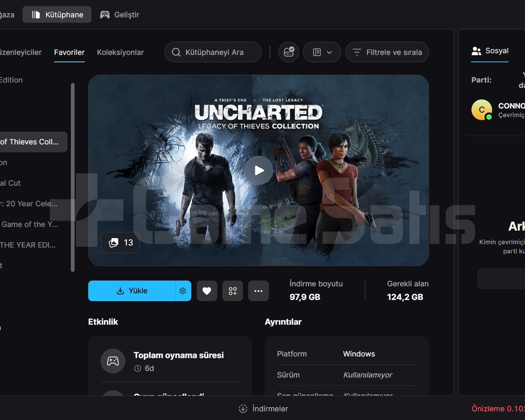Click the Sosyal people icon
The image size is (525, 420).
476,51
